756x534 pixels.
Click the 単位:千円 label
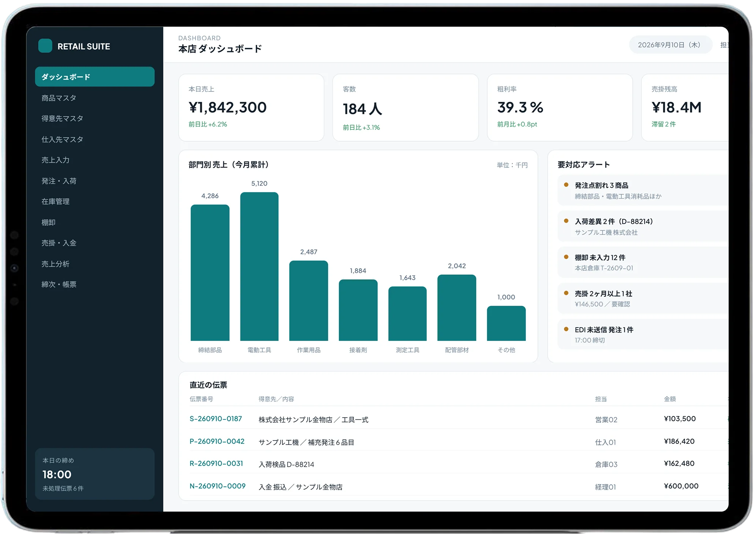tap(512, 165)
